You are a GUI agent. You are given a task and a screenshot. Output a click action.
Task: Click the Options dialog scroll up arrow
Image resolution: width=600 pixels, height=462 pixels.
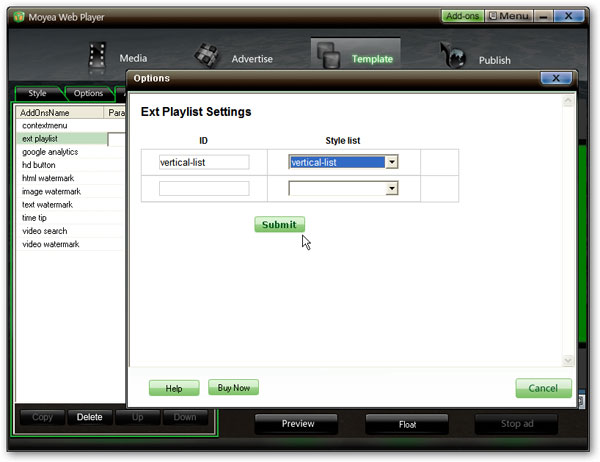tap(568, 101)
